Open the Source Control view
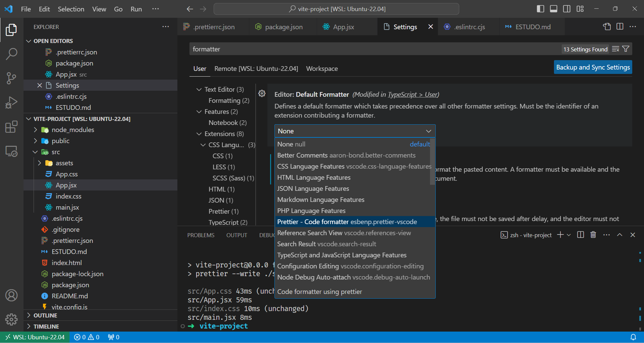The image size is (644, 343). tap(11, 78)
